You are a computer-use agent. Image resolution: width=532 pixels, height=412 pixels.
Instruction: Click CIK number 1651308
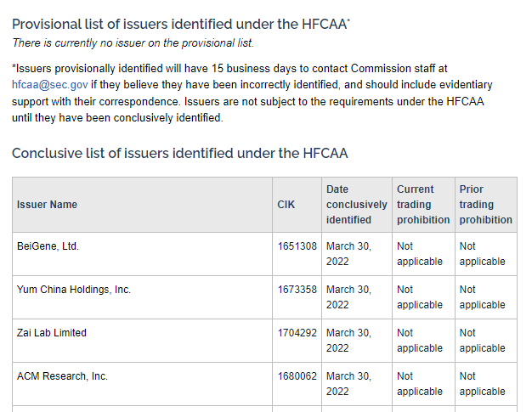(x=297, y=246)
